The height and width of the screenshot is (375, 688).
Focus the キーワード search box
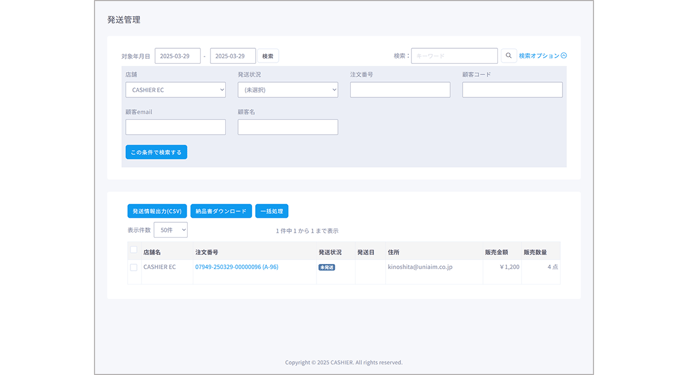tap(454, 56)
